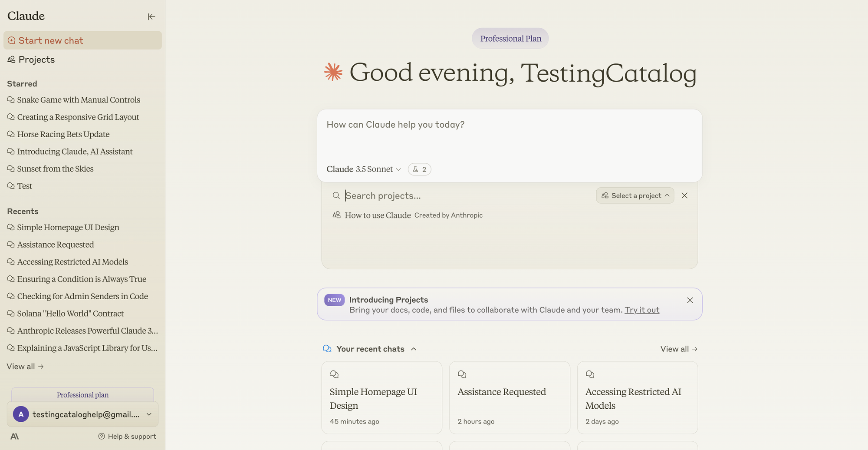Click the avatar circle with letter A
The height and width of the screenshot is (450, 868).
coord(20,414)
